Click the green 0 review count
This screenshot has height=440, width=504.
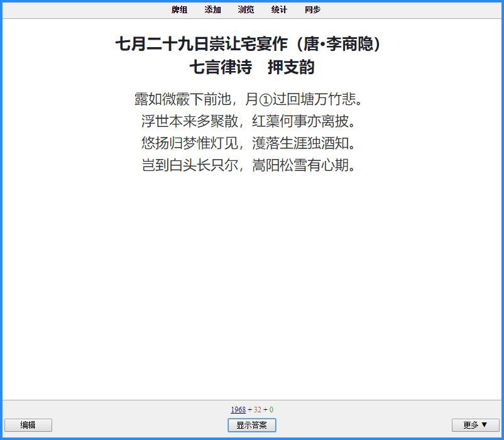(271, 409)
